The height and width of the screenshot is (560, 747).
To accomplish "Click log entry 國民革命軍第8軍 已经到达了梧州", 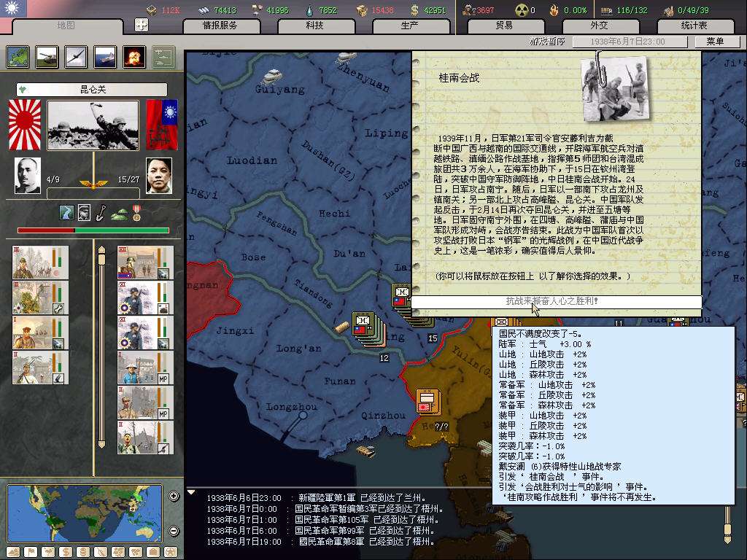I will click(x=321, y=542).
